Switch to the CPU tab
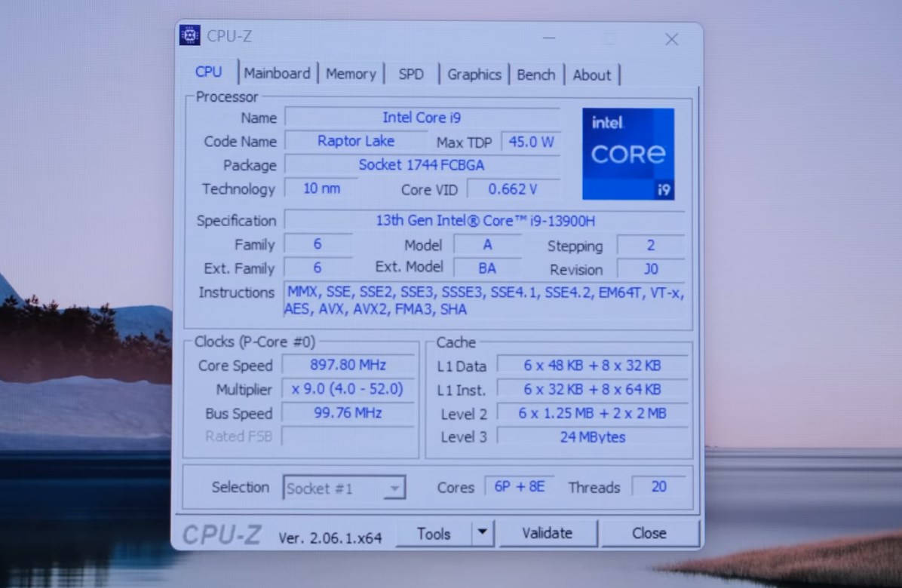 208,72
